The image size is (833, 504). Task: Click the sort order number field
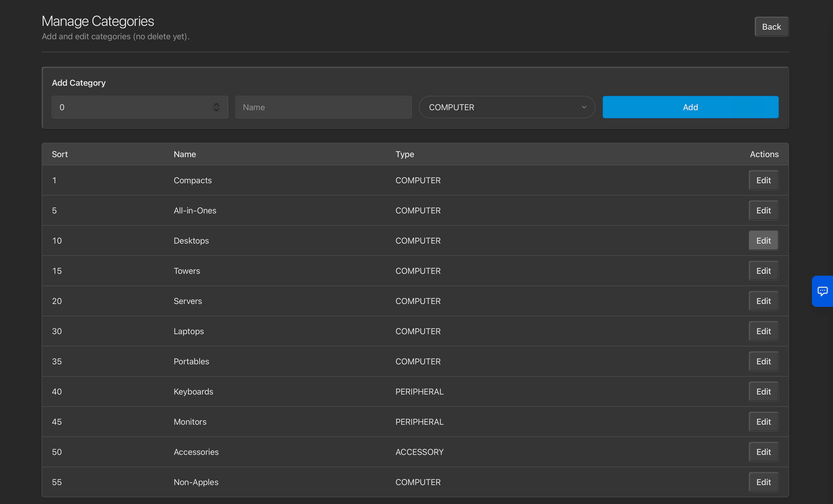[132, 107]
